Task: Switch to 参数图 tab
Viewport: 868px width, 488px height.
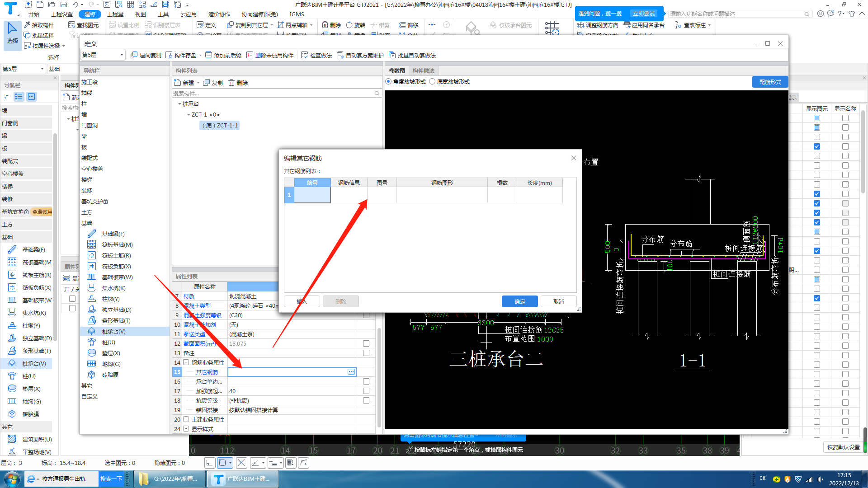Action: [397, 70]
